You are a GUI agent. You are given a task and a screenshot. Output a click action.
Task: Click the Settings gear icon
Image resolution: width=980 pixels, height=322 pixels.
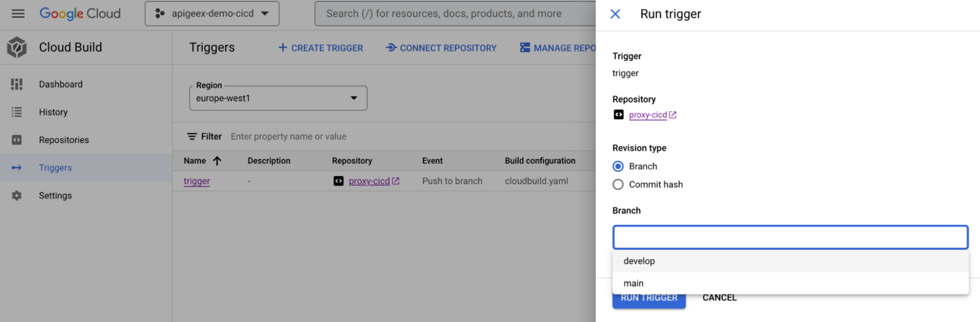[x=17, y=195]
